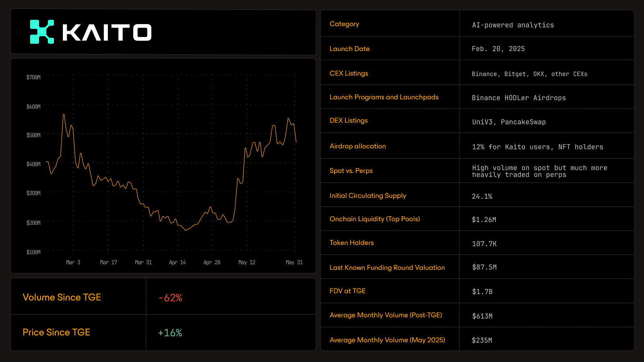Click the Last Known Funding Round Valuation label
Screen dimensions: 644x362
coord(387,267)
